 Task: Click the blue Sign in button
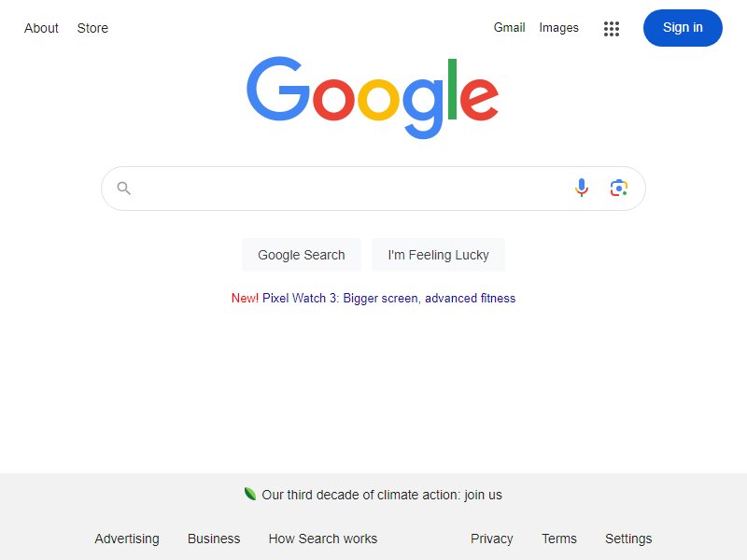(683, 28)
